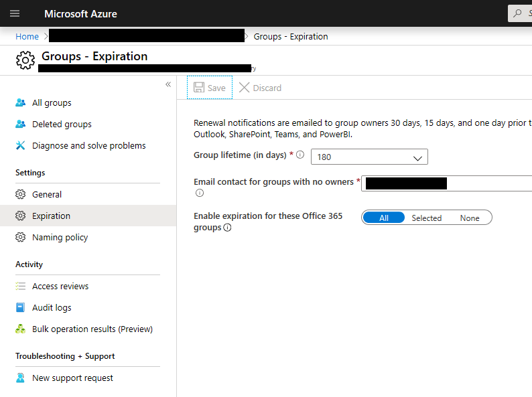532x397 pixels.
Task: Set expiration scope to All
Action: [384, 218]
